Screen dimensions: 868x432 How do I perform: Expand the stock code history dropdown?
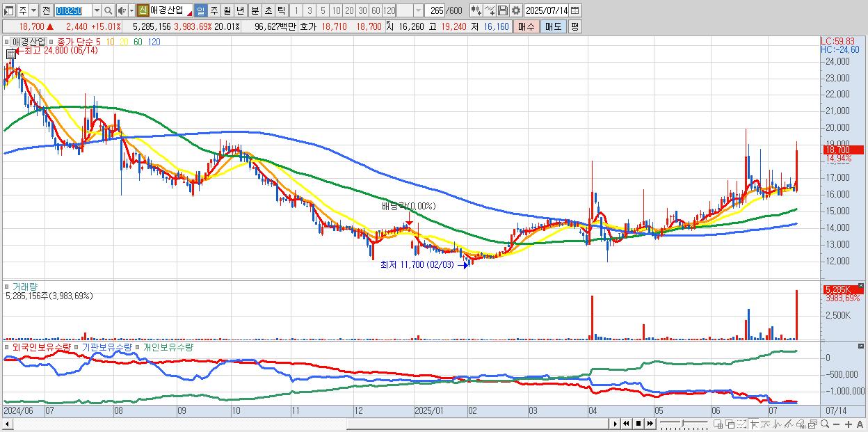97,10
